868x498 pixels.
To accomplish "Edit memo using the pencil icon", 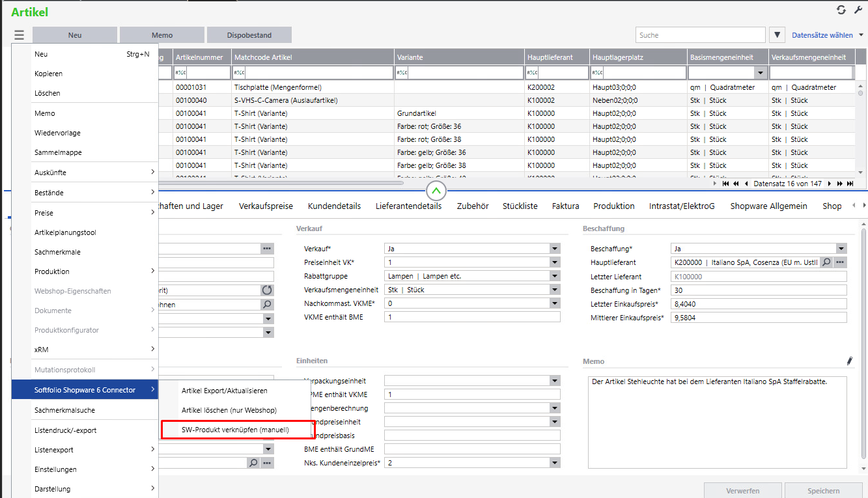I will tap(849, 361).
